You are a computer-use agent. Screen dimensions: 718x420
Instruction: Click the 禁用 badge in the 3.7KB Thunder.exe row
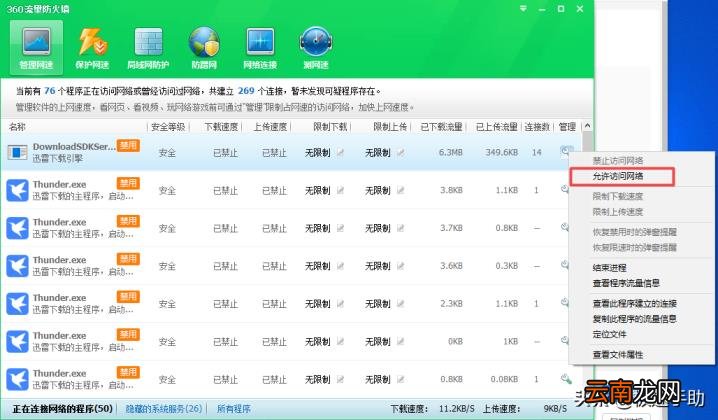click(128, 221)
